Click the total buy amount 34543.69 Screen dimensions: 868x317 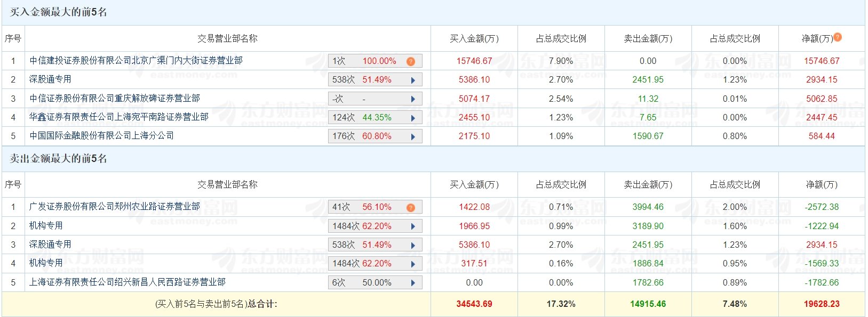474,304
